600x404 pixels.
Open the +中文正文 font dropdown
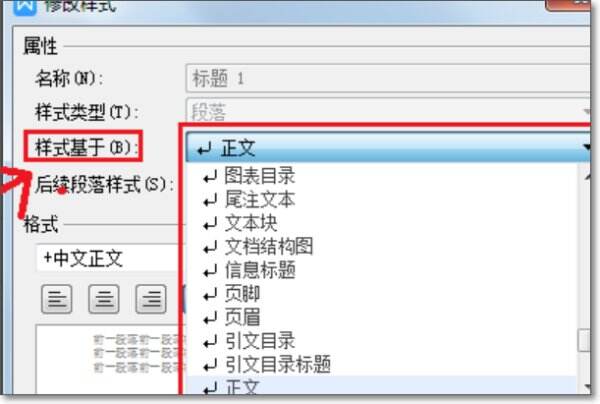click(x=108, y=258)
